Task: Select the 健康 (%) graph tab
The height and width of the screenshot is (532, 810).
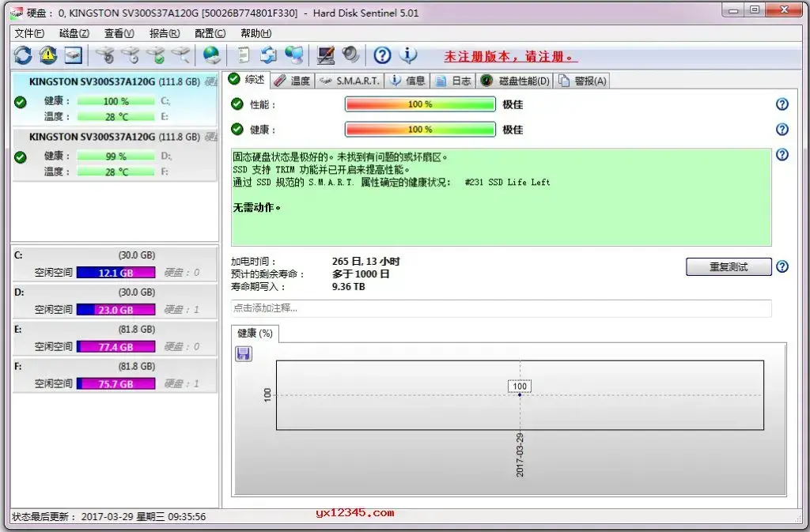Action: point(255,334)
